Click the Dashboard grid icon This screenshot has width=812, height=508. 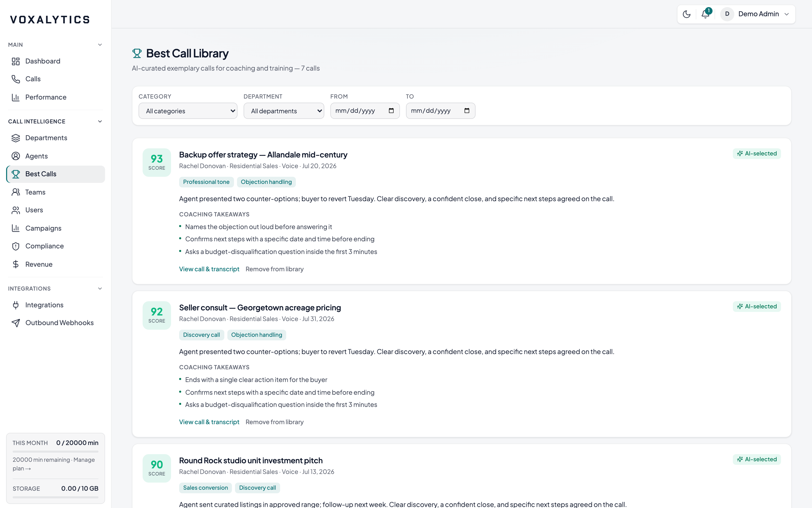[x=16, y=61]
